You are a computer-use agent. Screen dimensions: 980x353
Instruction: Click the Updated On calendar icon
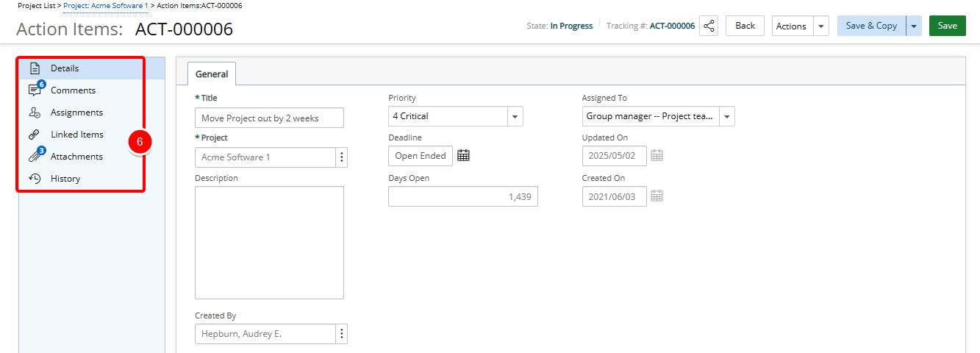click(657, 155)
